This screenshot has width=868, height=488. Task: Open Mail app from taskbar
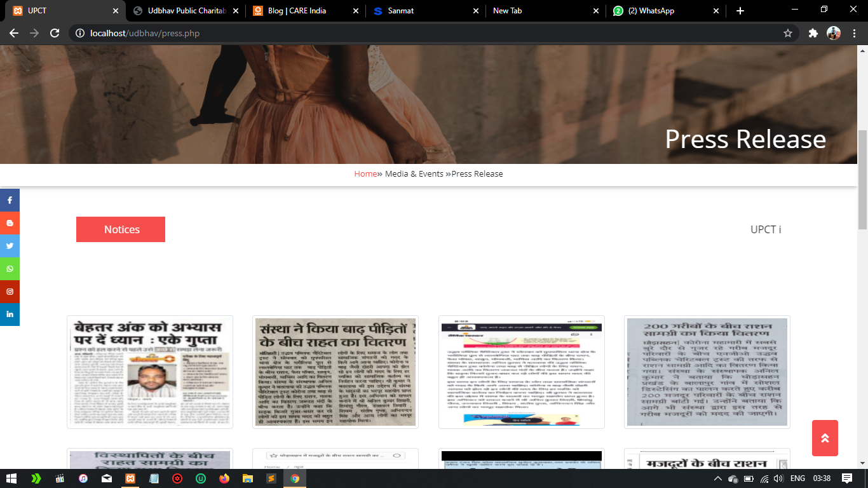(x=107, y=478)
